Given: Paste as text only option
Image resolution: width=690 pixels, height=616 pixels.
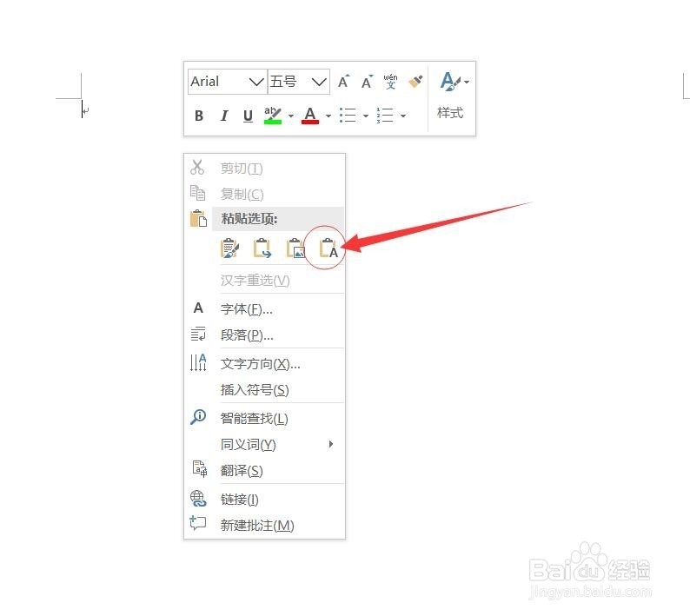Looking at the screenshot, I should pos(328,249).
